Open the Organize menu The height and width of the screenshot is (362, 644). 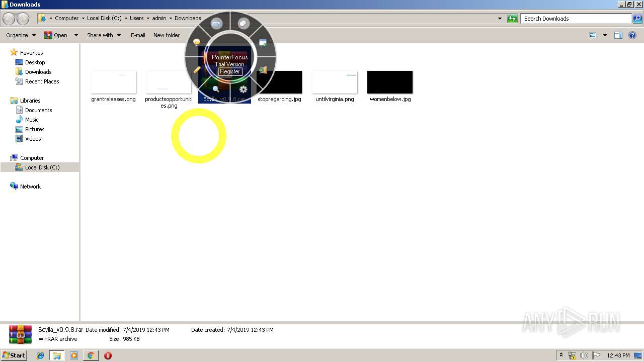point(21,35)
